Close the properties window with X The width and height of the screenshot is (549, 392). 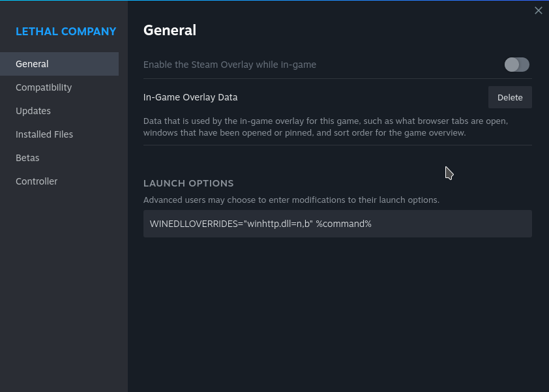pos(538,10)
